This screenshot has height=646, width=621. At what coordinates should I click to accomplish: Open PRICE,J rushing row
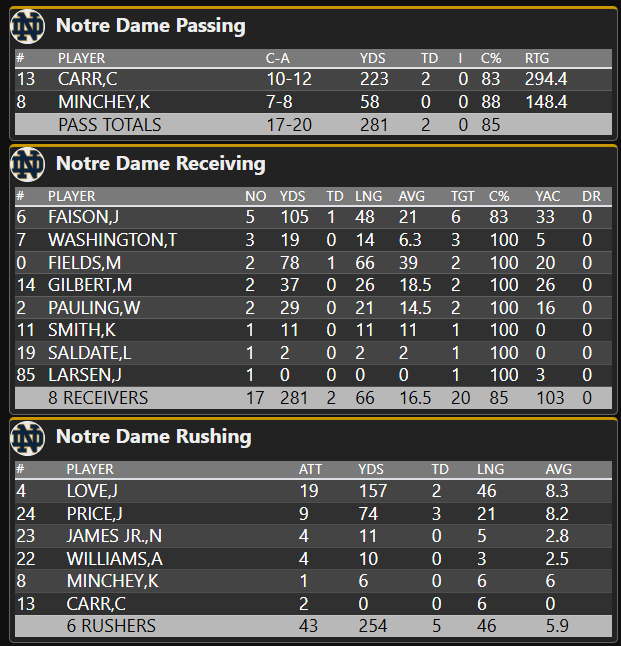click(x=95, y=514)
